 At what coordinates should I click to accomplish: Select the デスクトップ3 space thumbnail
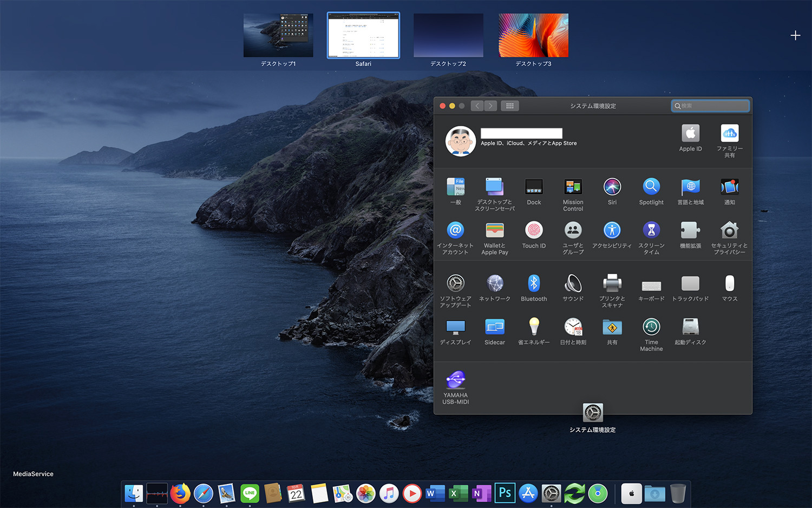coord(533,36)
